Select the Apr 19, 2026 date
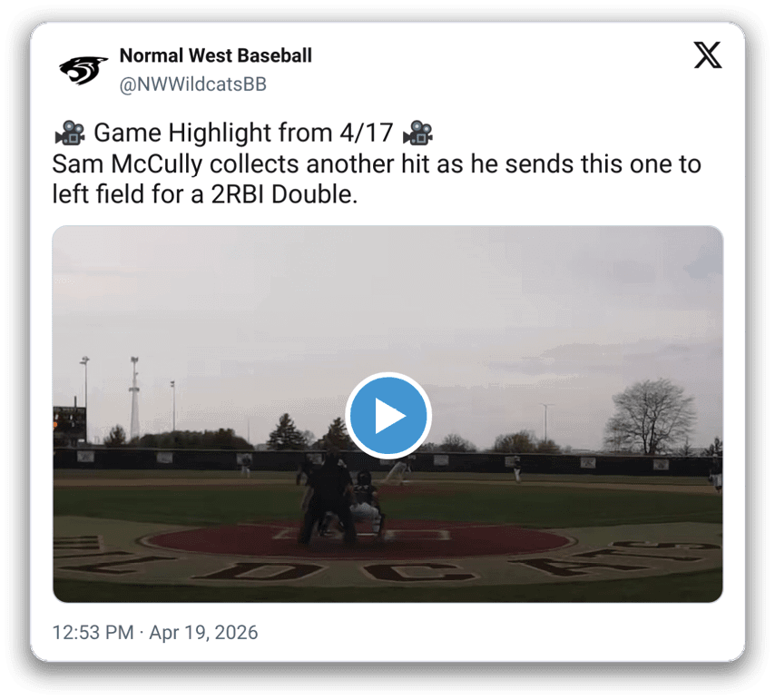Image resolution: width=775 pixels, height=700 pixels. (203, 632)
